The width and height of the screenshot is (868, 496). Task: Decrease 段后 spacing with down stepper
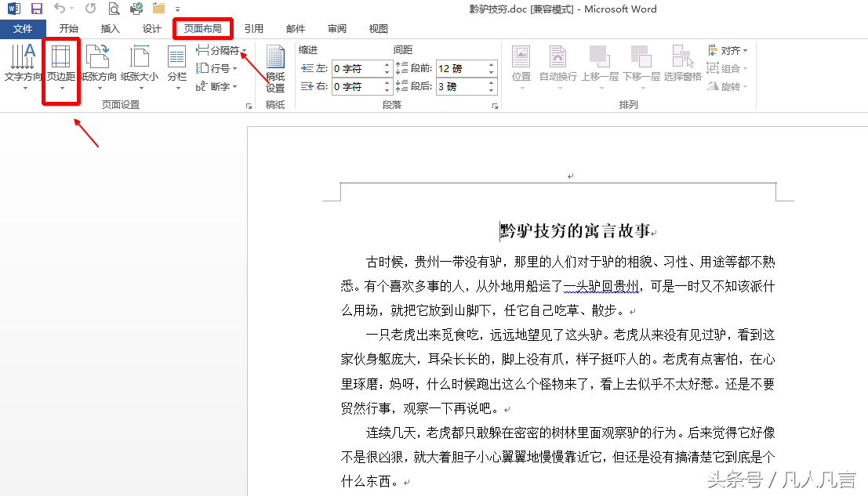[491, 91]
